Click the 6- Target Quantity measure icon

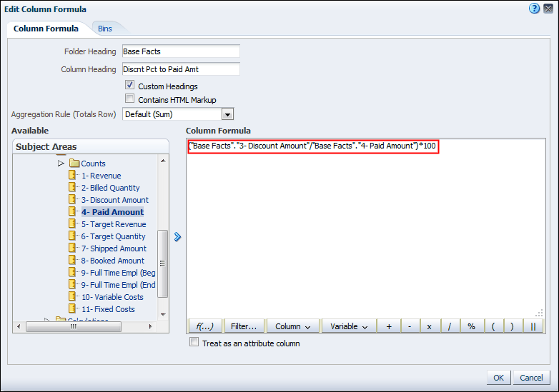[72, 236]
